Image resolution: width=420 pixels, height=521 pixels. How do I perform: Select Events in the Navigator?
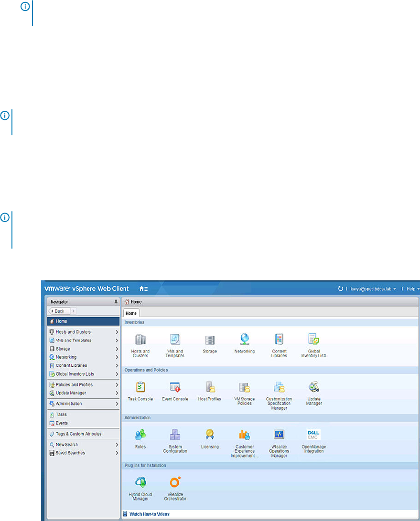click(84, 423)
